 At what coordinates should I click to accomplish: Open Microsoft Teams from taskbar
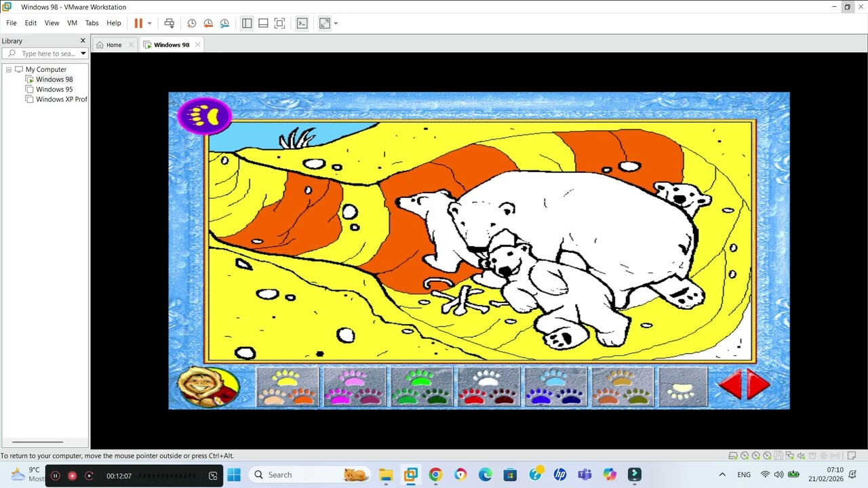coord(585,474)
